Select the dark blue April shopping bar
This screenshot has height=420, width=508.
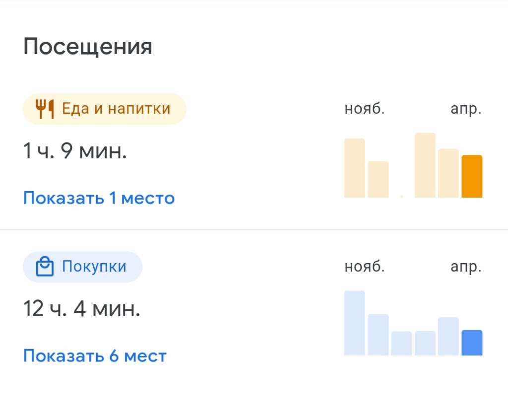click(472, 343)
